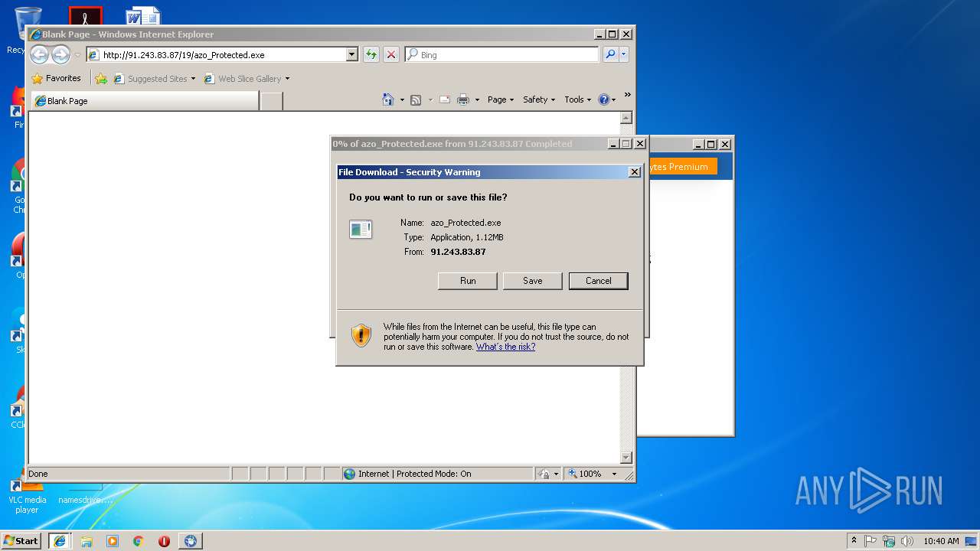The height and width of the screenshot is (551, 980).
Task: Click the popup blocker status bar icon
Action: click(544, 474)
